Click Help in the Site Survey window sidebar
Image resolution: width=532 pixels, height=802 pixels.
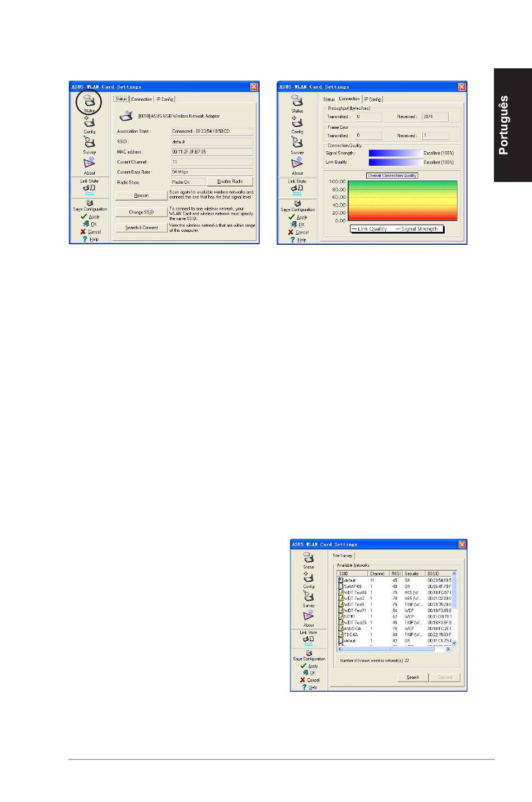point(309,687)
